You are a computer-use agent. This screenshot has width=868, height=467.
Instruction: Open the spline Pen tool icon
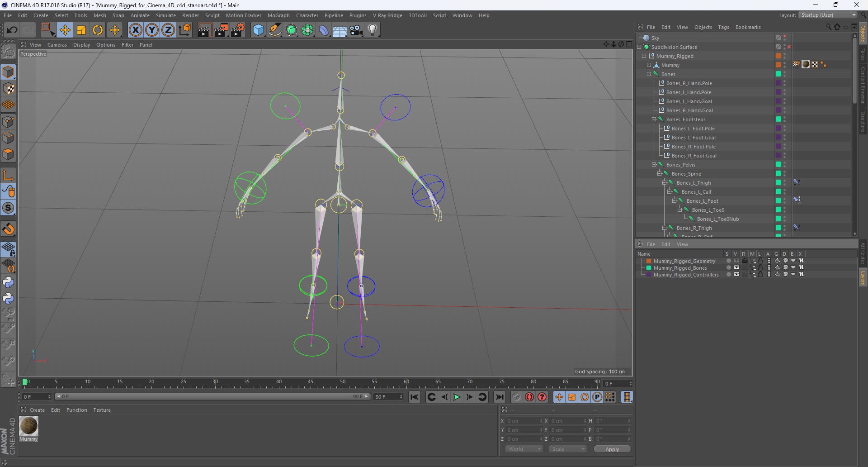coord(275,30)
